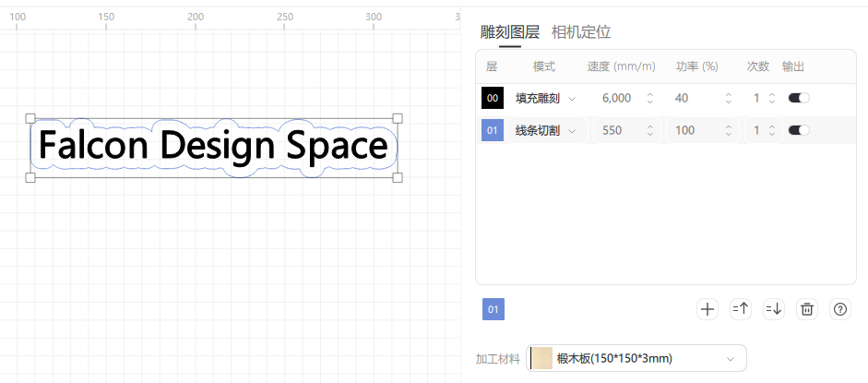868x383 pixels.
Task: Select the black 00 layer icon
Action: pyautogui.click(x=493, y=98)
